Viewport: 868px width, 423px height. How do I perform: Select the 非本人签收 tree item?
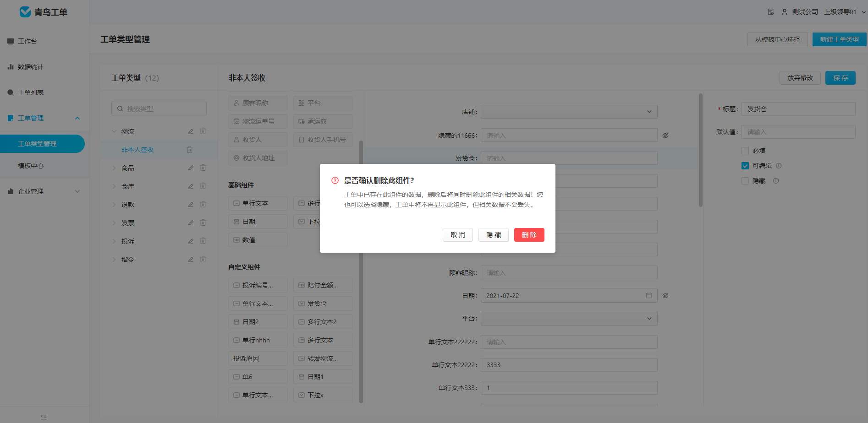coord(137,150)
